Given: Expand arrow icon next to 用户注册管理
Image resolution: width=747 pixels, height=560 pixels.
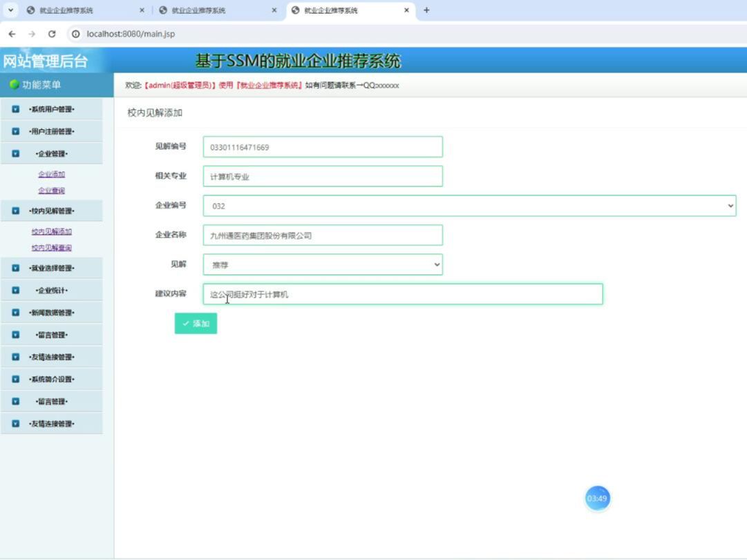Looking at the screenshot, I should point(16,131).
